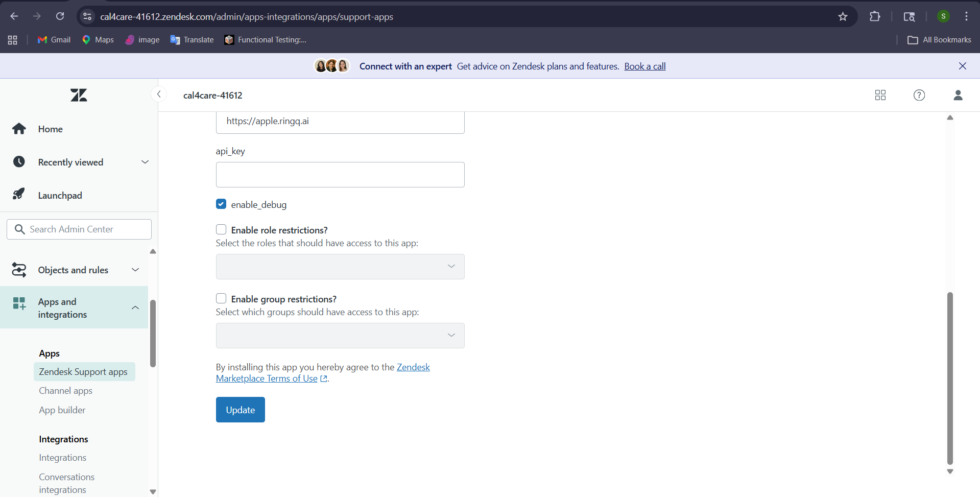This screenshot has height=497, width=980.
Task: Uncheck the enable_debug checkbox
Action: tap(221, 204)
